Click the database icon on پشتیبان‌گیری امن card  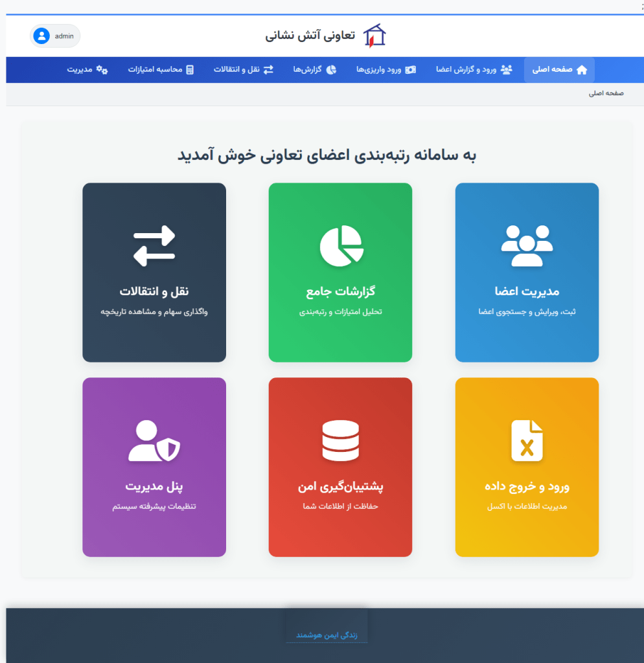341,441
